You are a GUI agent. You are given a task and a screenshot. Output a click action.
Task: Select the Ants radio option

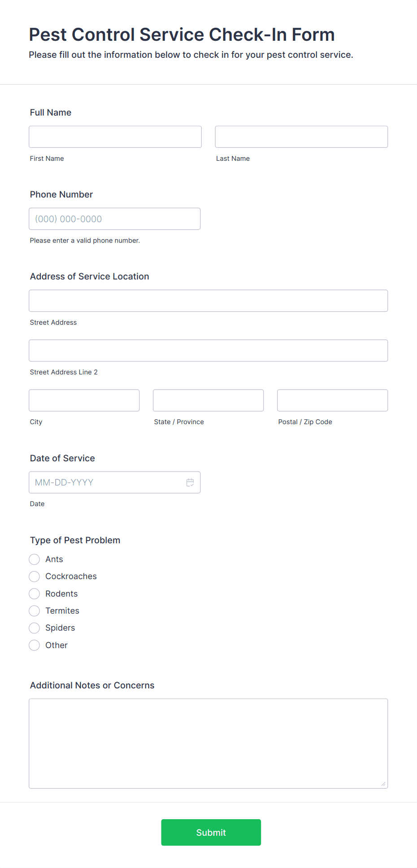pos(35,559)
